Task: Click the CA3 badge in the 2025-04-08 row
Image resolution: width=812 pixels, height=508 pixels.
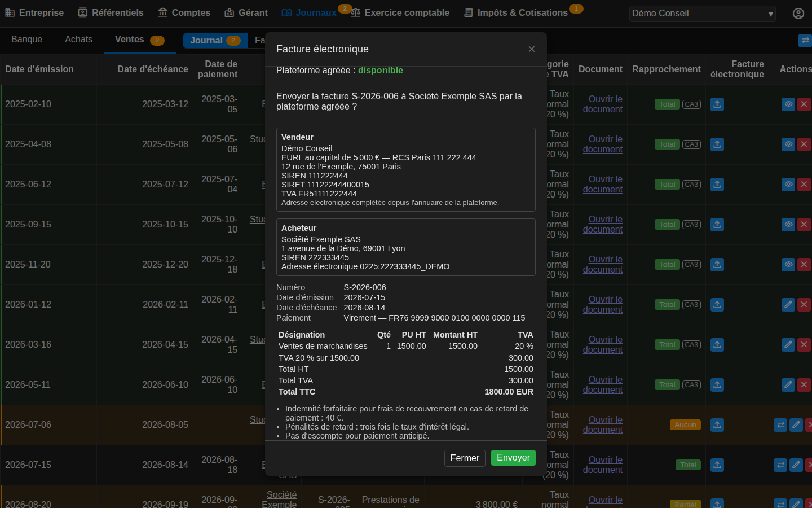Action: (x=691, y=144)
